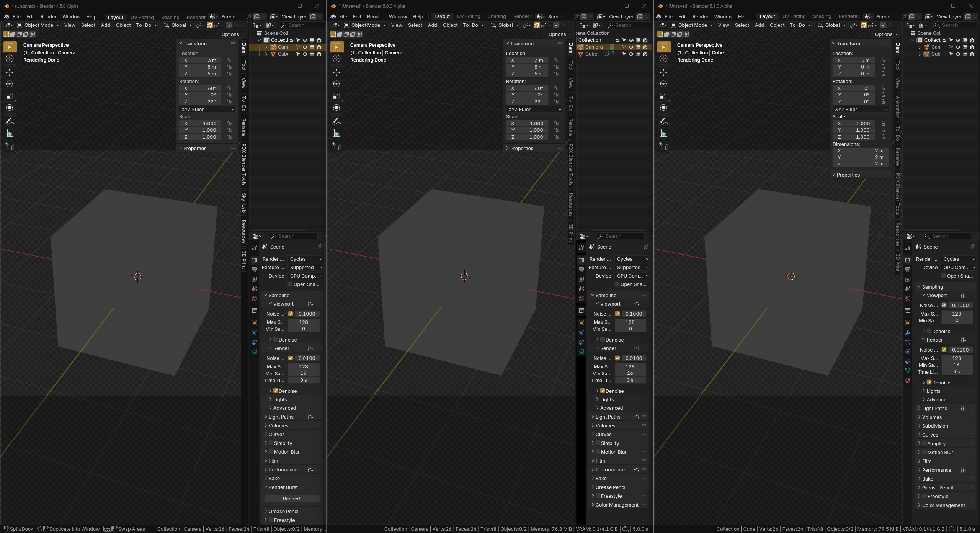
Task: Open Window menu in Blender 5.1 menu bar
Action: (723, 17)
